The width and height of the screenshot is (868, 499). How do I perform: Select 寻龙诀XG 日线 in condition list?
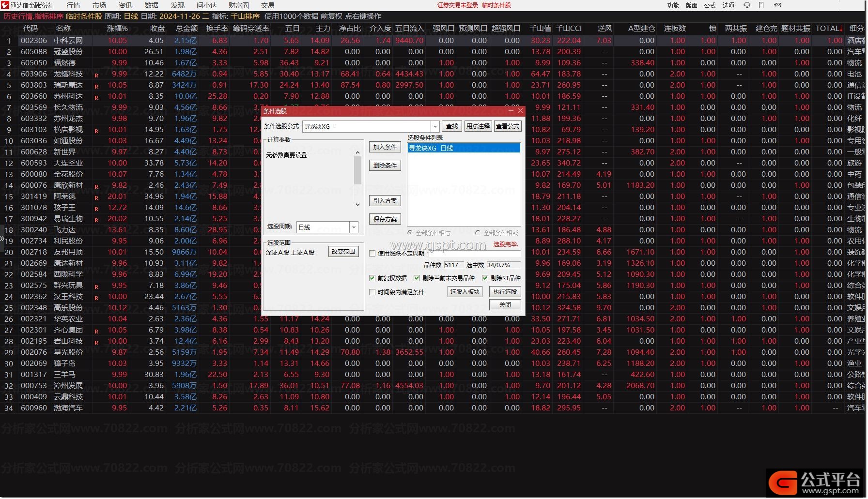(464, 148)
